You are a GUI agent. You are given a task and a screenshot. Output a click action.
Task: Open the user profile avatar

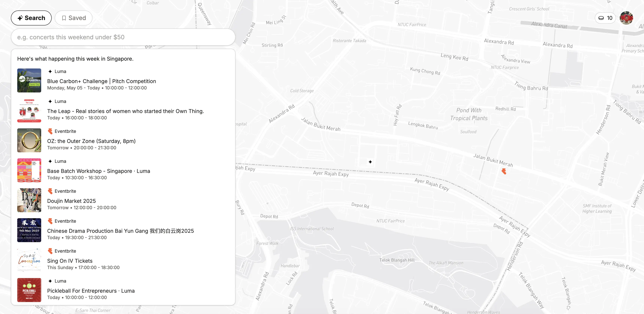627,18
